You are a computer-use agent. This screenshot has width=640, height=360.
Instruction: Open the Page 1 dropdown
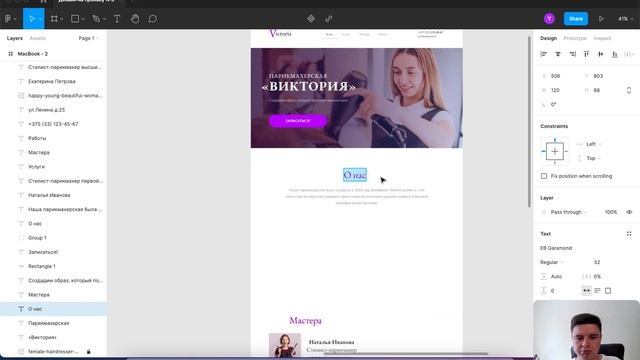point(89,38)
